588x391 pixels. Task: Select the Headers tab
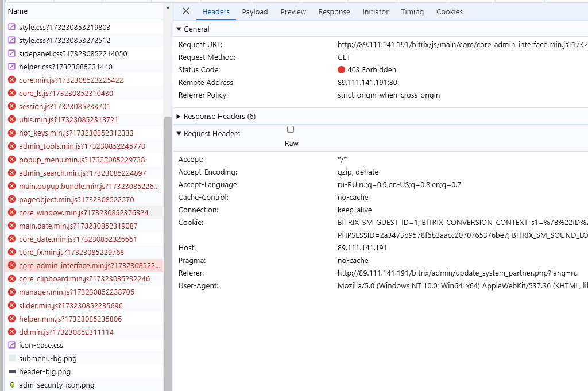coord(216,12)
